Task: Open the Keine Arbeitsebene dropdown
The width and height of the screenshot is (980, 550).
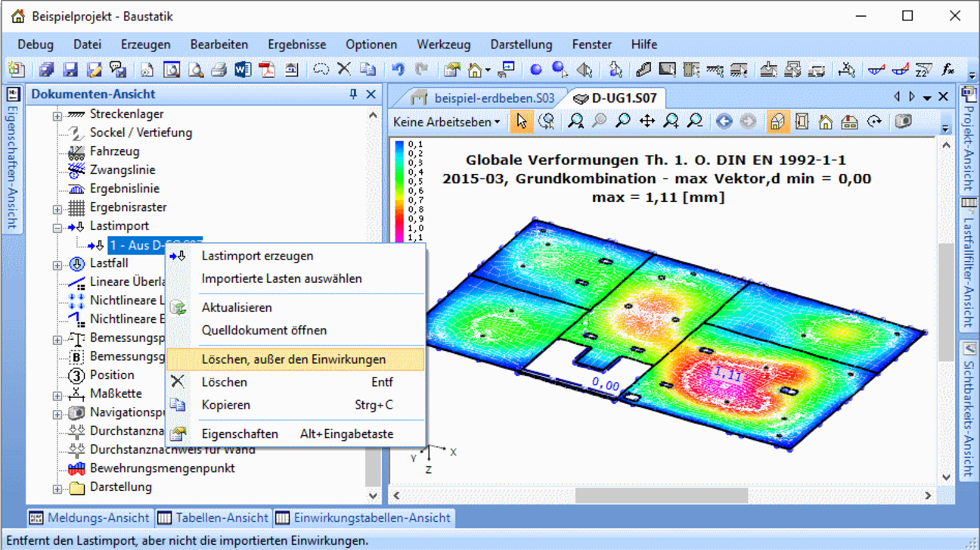Action: coord(447,122)
